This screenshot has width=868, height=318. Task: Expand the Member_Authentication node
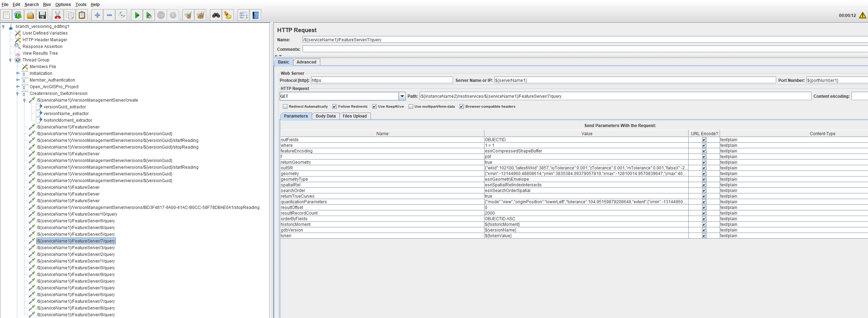tap(18, 80)
